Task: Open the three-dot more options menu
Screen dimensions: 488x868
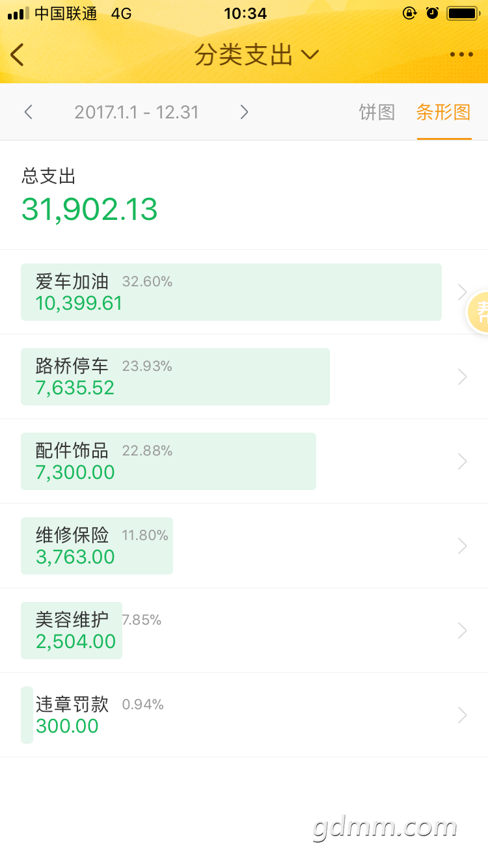Action: tap(461, 55)
